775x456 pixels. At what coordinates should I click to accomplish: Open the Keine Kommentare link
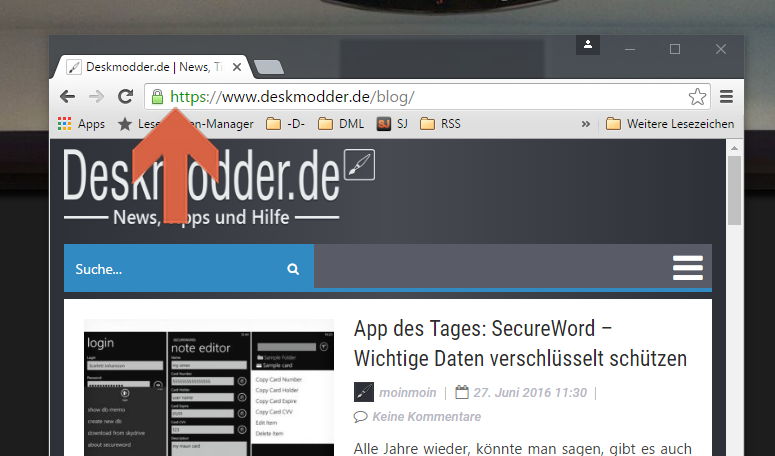pyautogui.click(x=427, y=416)
